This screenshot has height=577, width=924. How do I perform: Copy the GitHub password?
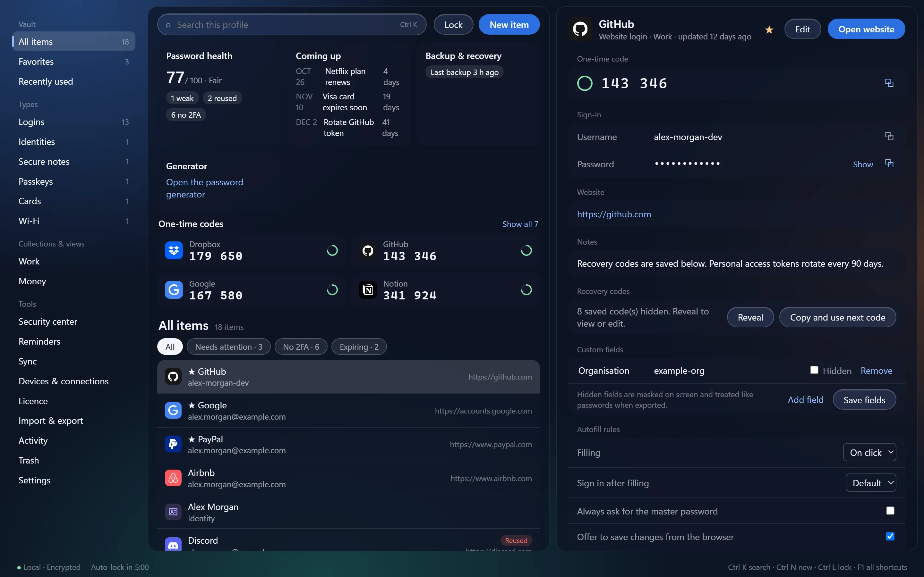pyautogui.click(x=889, y=164)
